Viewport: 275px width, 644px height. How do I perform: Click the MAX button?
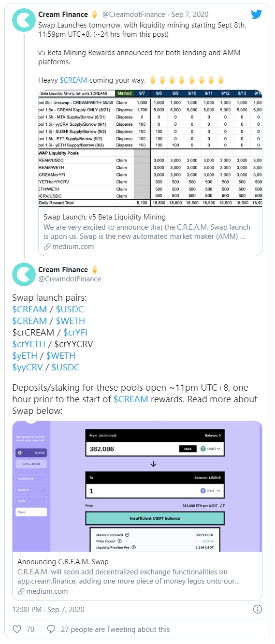click(x=188, y=449)
